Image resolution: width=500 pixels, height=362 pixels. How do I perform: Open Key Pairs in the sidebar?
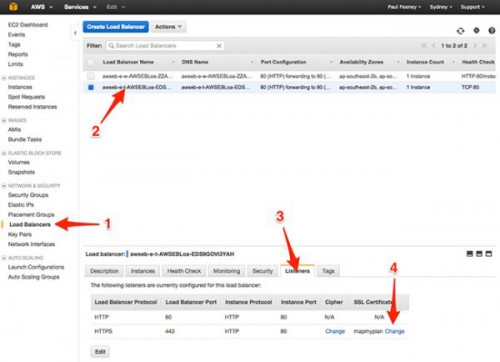(20, 234)
